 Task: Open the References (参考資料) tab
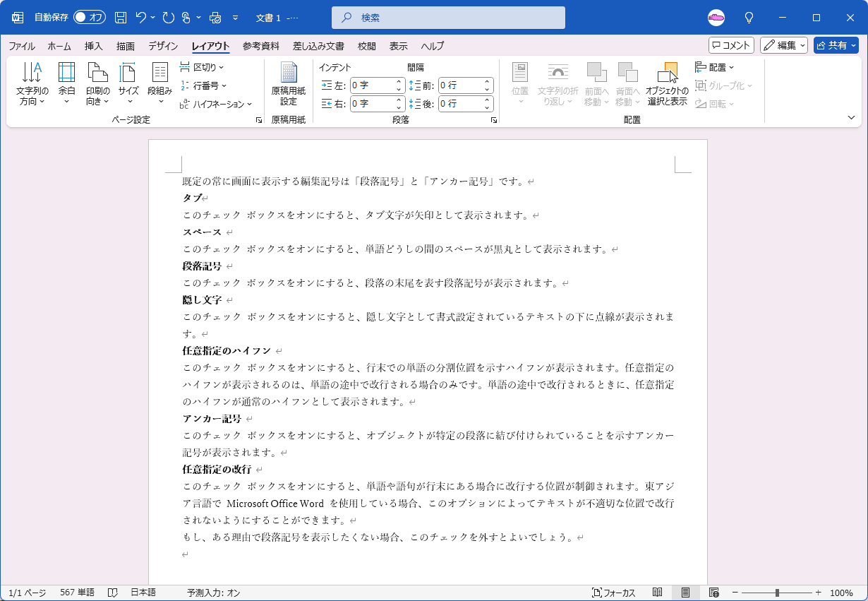[261, 46]
